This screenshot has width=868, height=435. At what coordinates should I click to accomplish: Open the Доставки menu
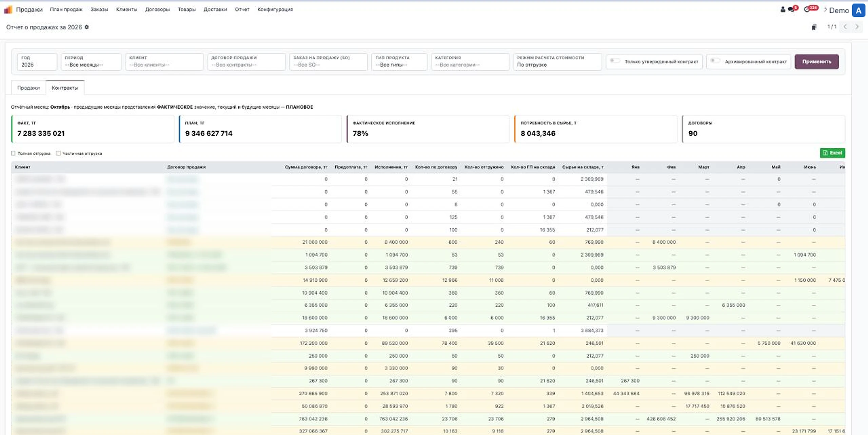(x=215, y=10)
